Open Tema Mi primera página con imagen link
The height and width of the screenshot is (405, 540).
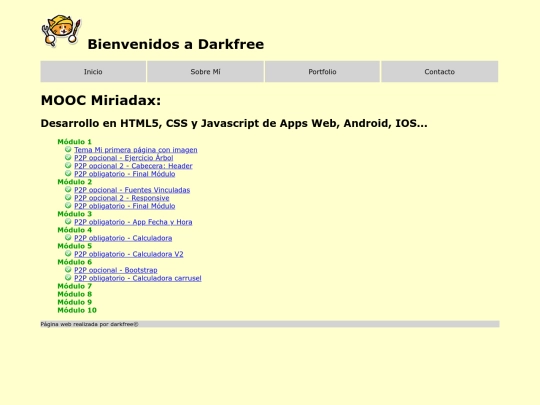coord(136,150)
